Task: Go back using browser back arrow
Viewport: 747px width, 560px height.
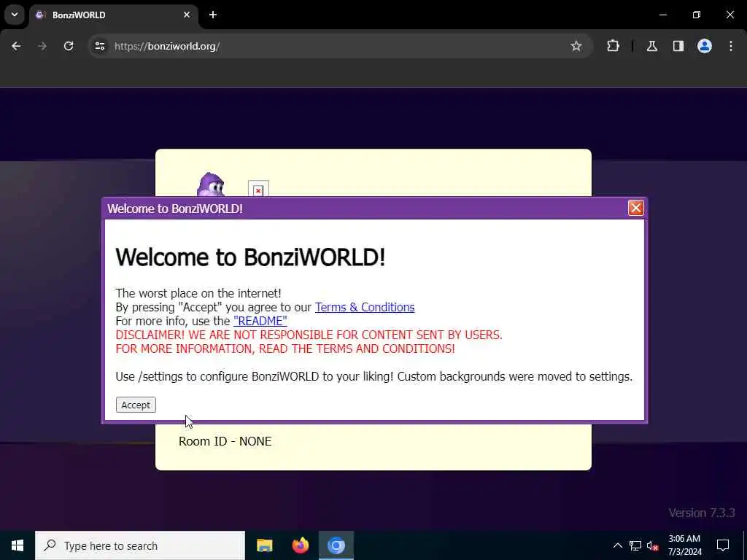Action: coord(16,46)
